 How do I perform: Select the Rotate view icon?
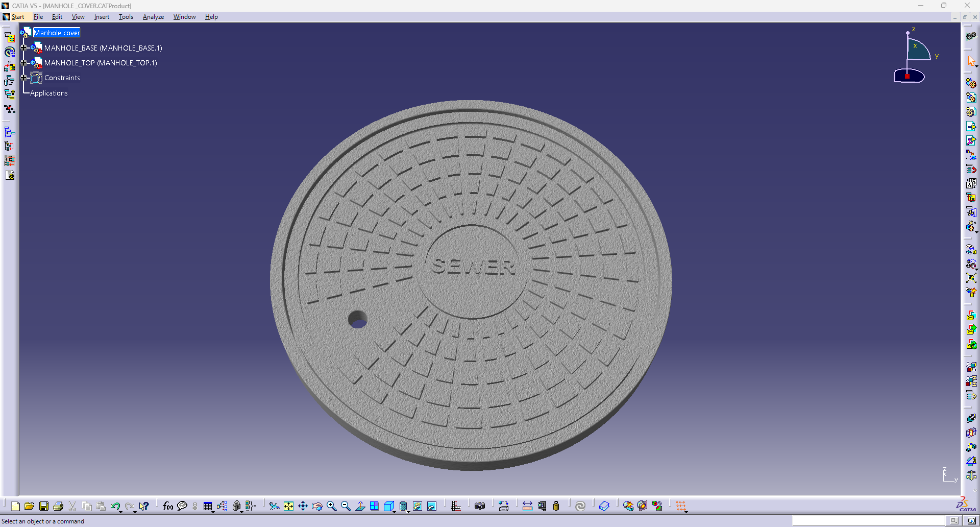pos(317,506)
